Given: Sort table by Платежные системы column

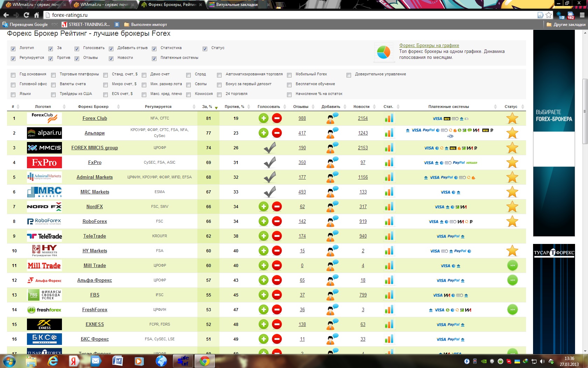Looking at the screenshot, I should coord(449,107).
